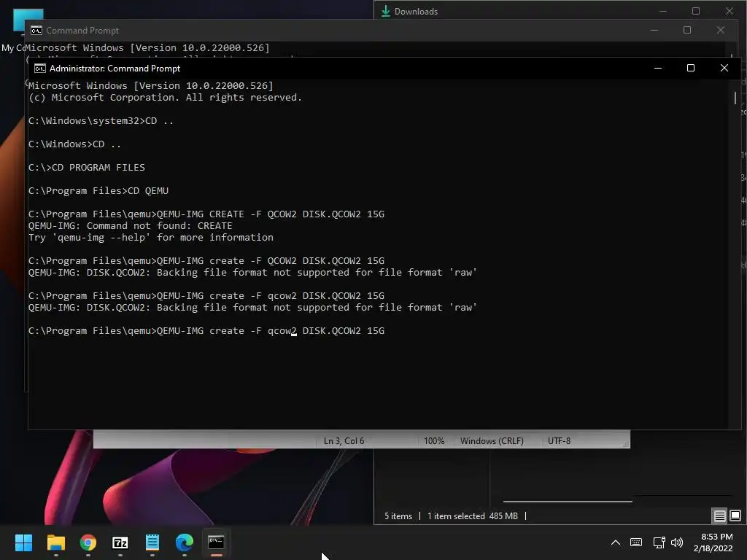The height and width of the screenshot is (560, 747).
Task: Click the Ln 3, Col 6 status in Notepad
Action: pyautogui.click(x=344, y=441)
